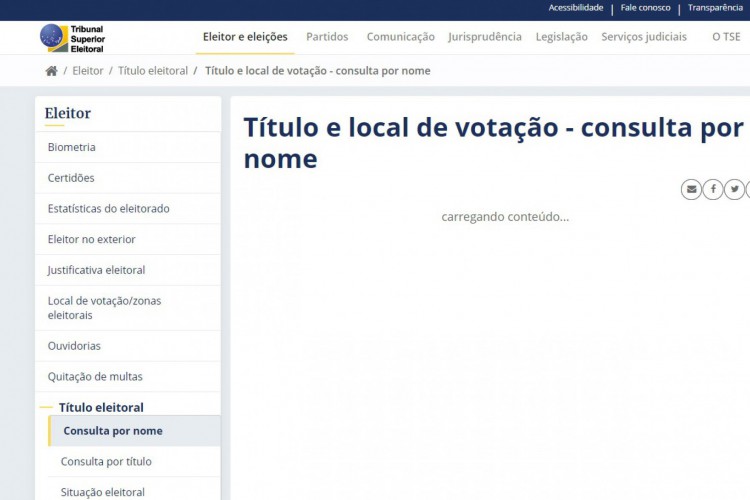Viewport: 750px width, 500px height.
Task: Click the Título eleitoral breadcrumb link
Action: pyautogui.click(x=153, y=71)
